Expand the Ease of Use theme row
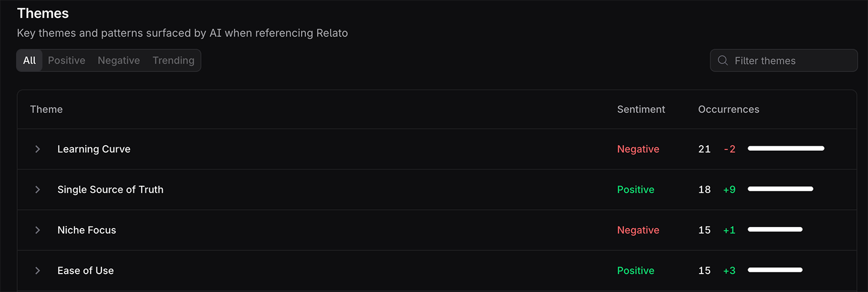This screenshot has width=868, height=292. (37, 270)
